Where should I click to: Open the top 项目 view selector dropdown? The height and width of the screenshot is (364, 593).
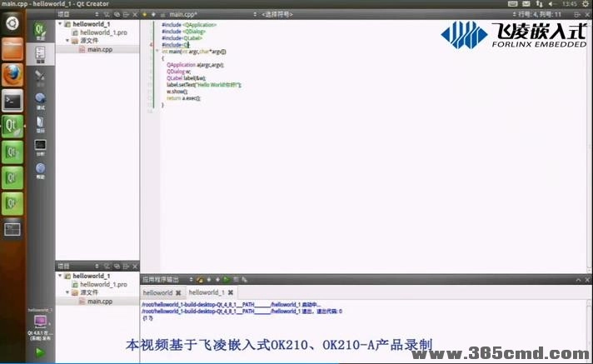(x=78, y=14)
